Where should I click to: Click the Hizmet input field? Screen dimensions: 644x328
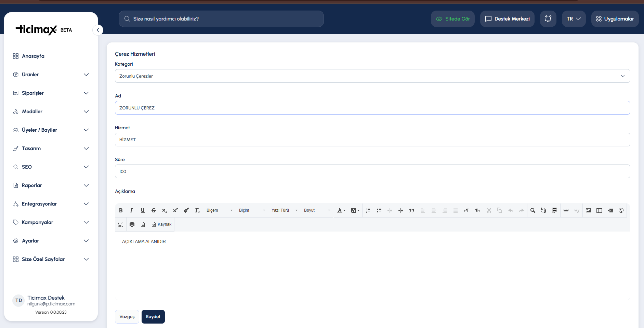pos(372,140)
